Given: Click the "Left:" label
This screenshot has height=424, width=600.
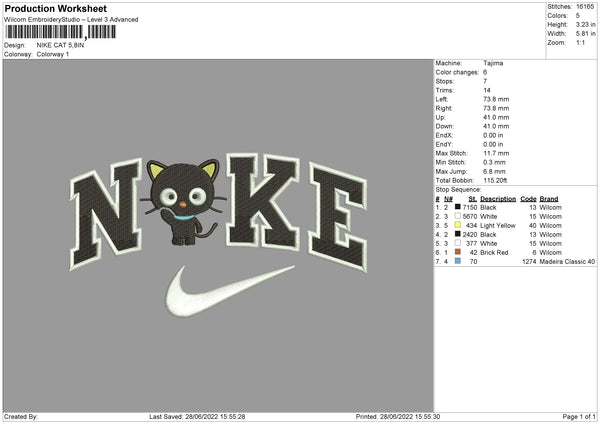Looking at the screenshot, I should coord(442,99).
